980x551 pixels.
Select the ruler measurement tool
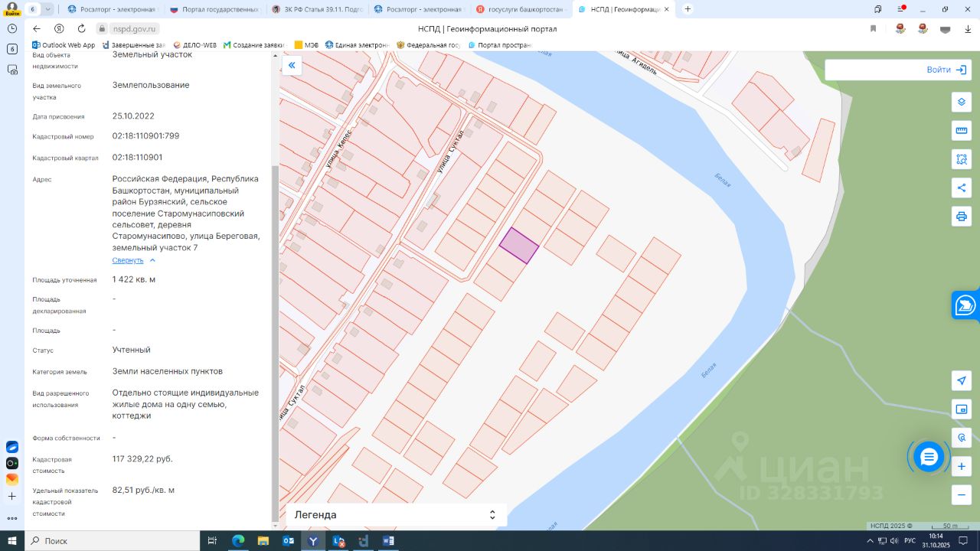962,131
